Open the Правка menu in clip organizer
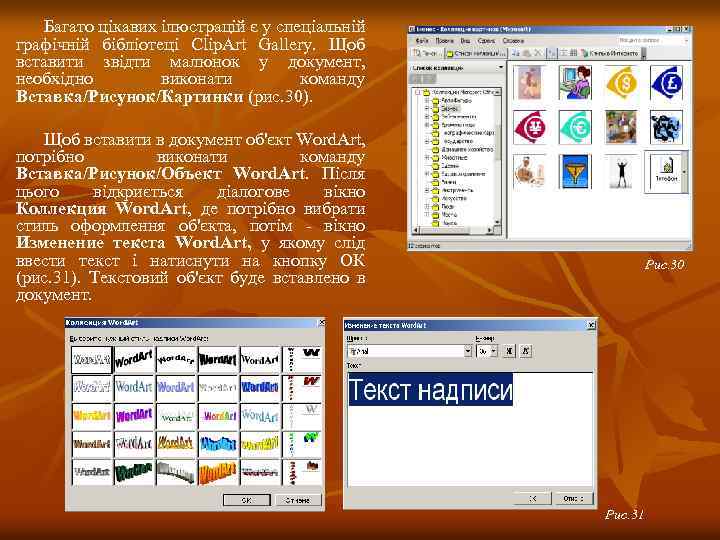Screen dimensions: 720x540 (x=444, y=41)
